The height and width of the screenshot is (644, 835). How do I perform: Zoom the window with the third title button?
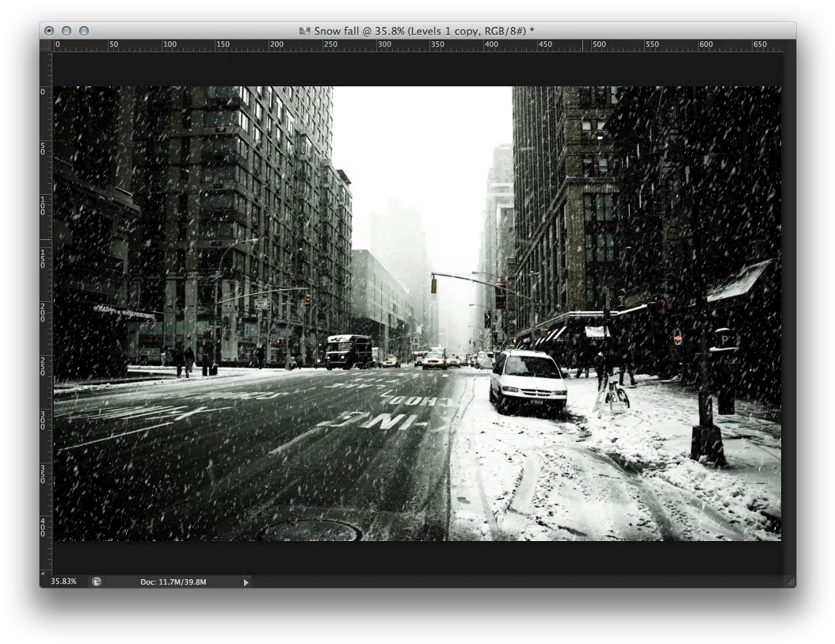click(84, 31)
